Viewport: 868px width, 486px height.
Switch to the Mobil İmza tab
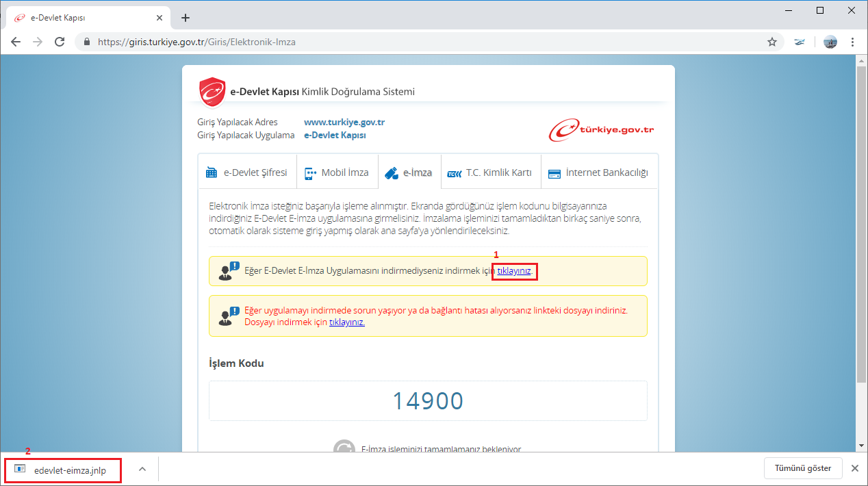pyautogui.click(x=337, y=172)
